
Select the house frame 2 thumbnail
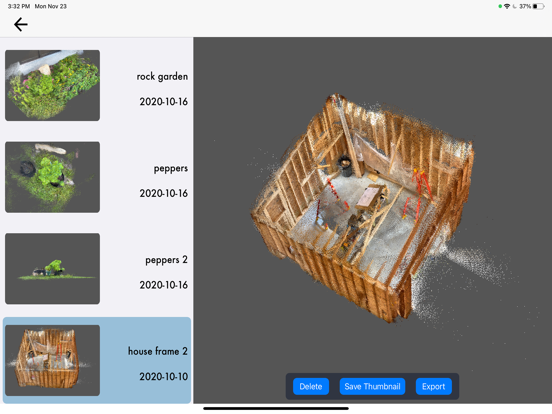pyautogui.click(x=52, y=360)
